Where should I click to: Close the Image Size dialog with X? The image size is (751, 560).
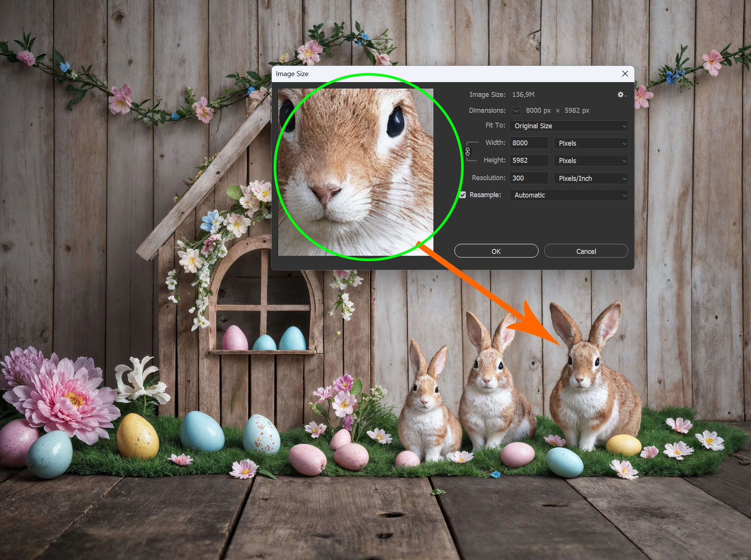[625, 74]
